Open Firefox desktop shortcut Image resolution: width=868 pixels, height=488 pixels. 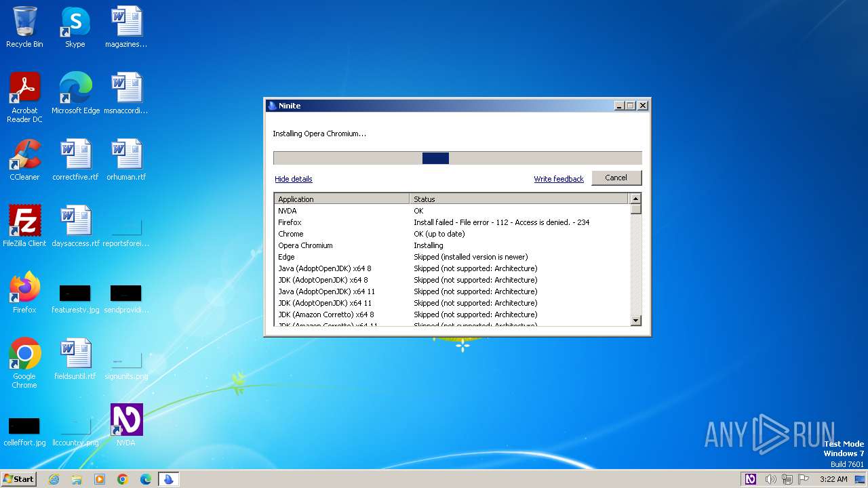(x=24, y=293)
